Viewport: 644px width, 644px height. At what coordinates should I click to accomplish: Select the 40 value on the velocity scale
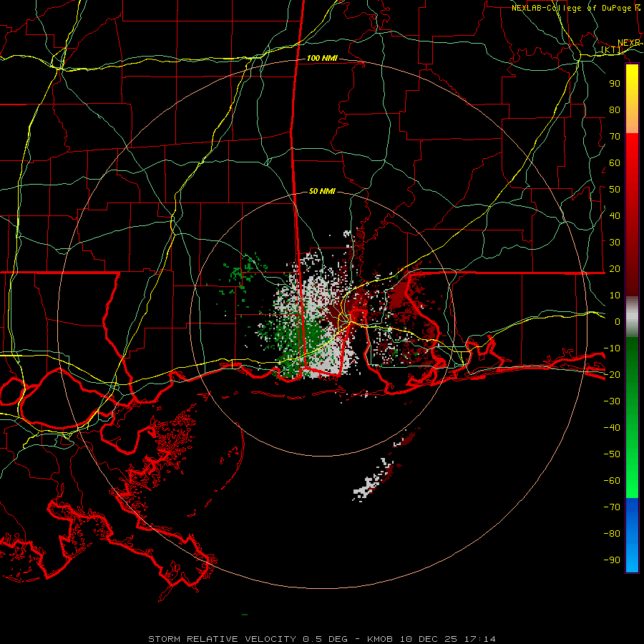(615, 215)
